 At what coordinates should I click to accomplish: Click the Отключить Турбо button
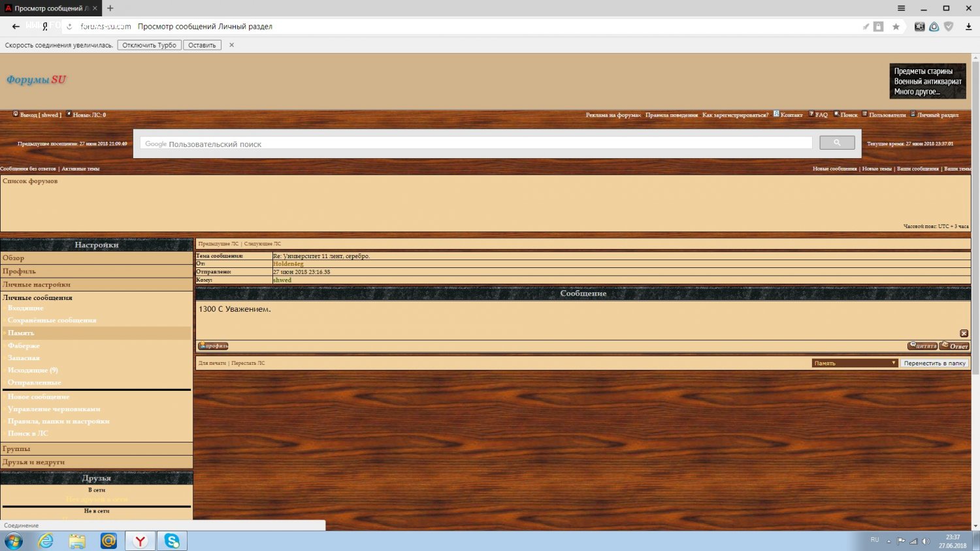point(149,45)
